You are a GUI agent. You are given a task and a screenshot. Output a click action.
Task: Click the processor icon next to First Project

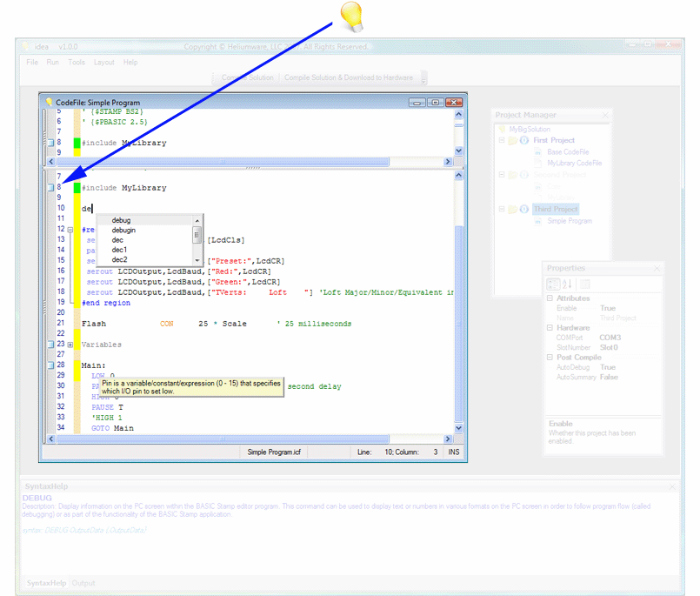click(x=524, y=140)
